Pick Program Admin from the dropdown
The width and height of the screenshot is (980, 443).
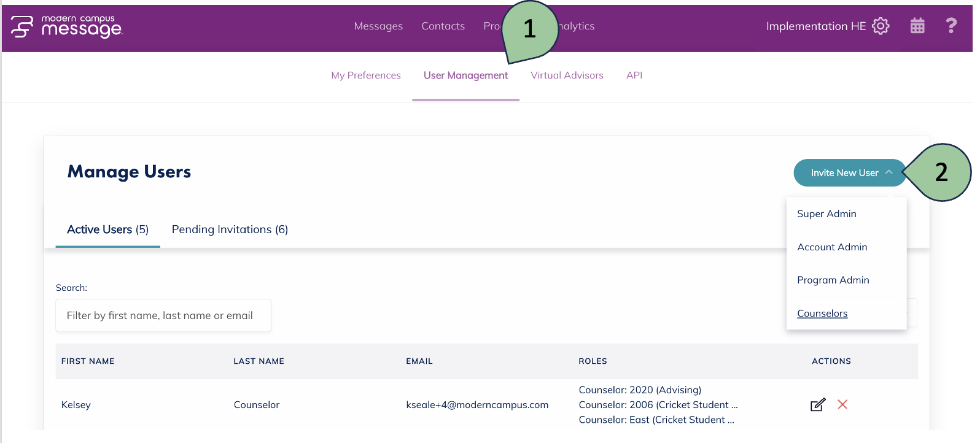(x=833, y=280)
